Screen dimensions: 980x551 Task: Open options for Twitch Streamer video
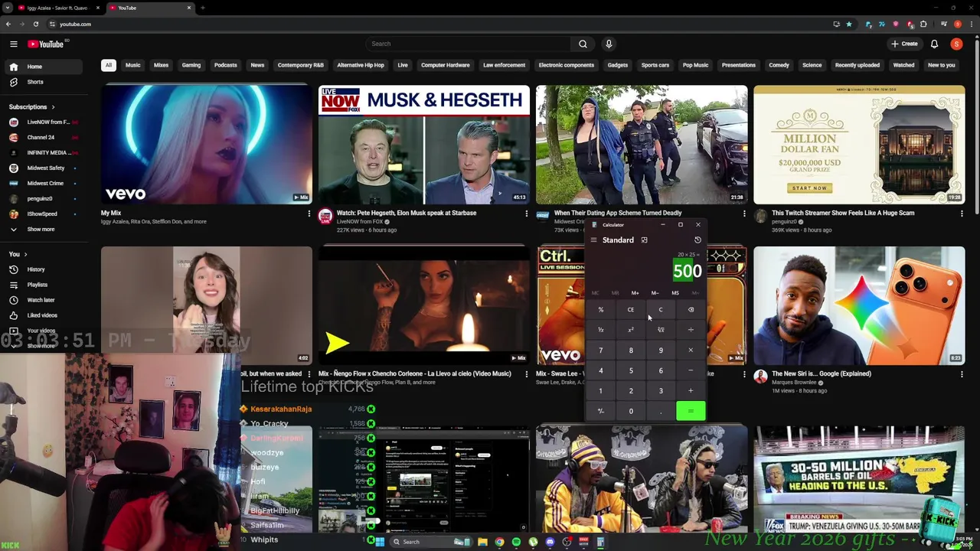961,214
